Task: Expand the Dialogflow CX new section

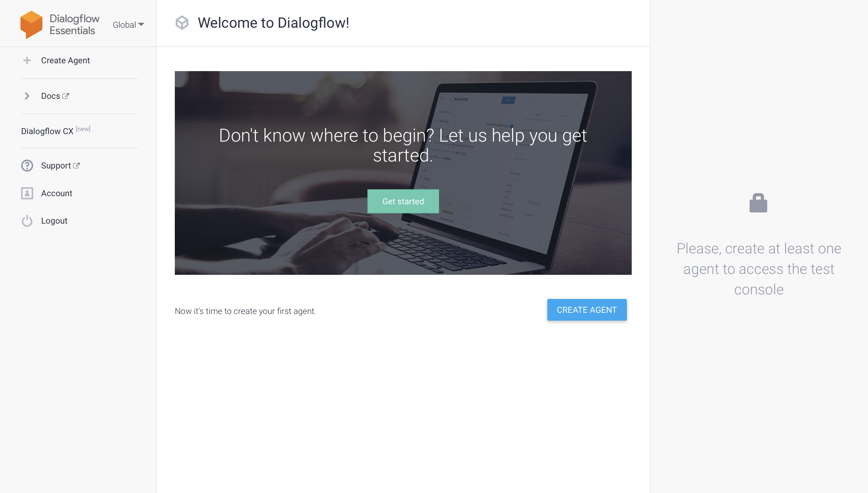Action: click(x=56, y=130)
